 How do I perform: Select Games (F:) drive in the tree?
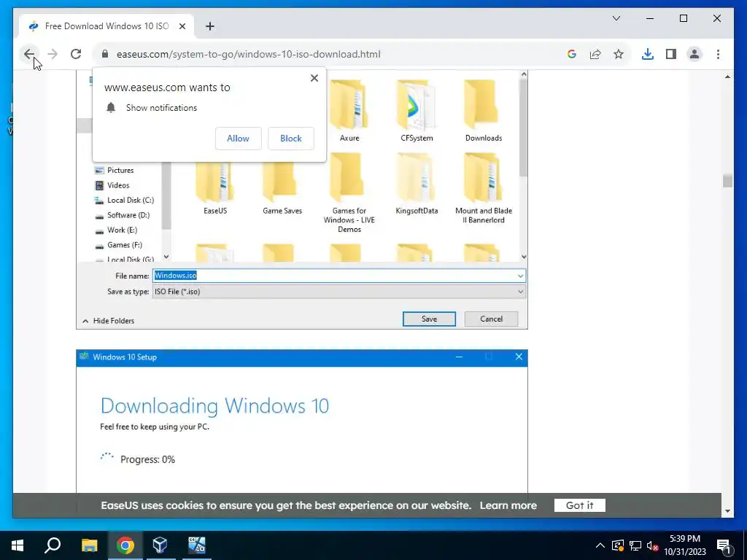coord(119,245)
